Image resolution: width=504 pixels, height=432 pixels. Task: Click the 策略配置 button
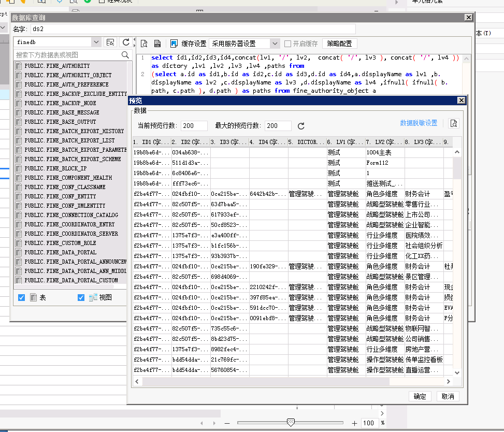pyautogui.click(x=339, y=44)
